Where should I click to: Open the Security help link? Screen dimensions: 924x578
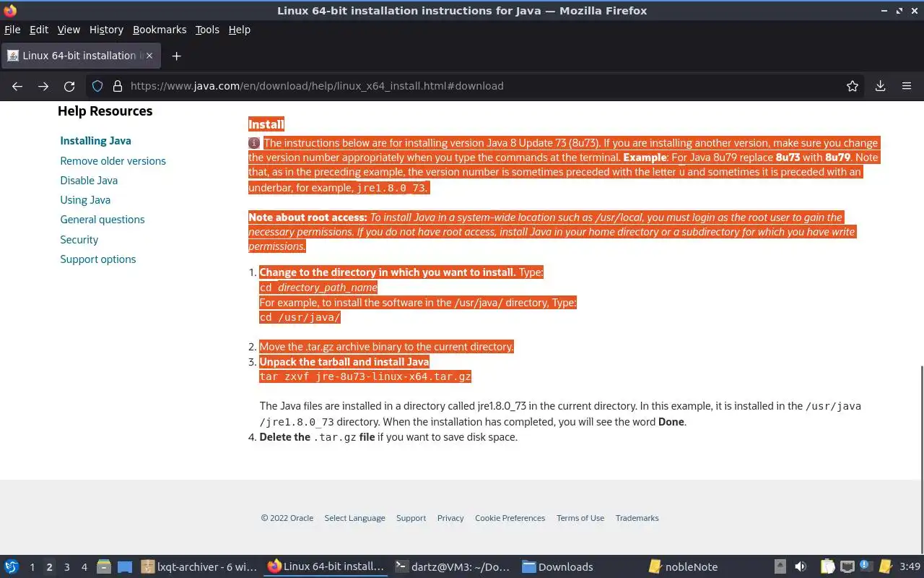79,240
